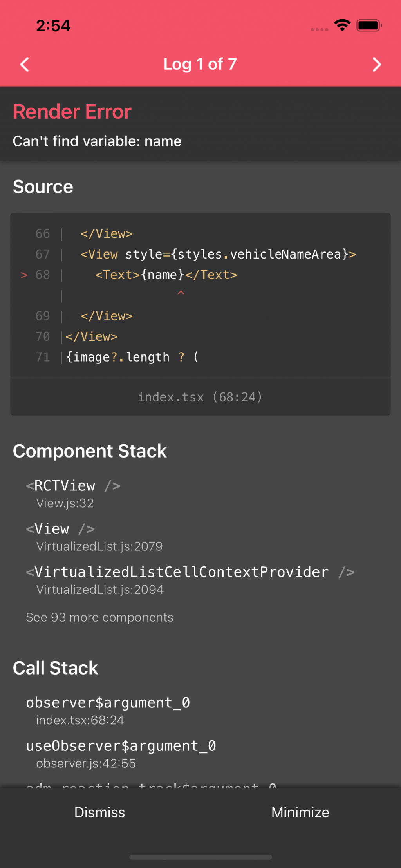
Task: Open useObserver$argument_0 call stack frame
Action: click(x=121, y=753)
